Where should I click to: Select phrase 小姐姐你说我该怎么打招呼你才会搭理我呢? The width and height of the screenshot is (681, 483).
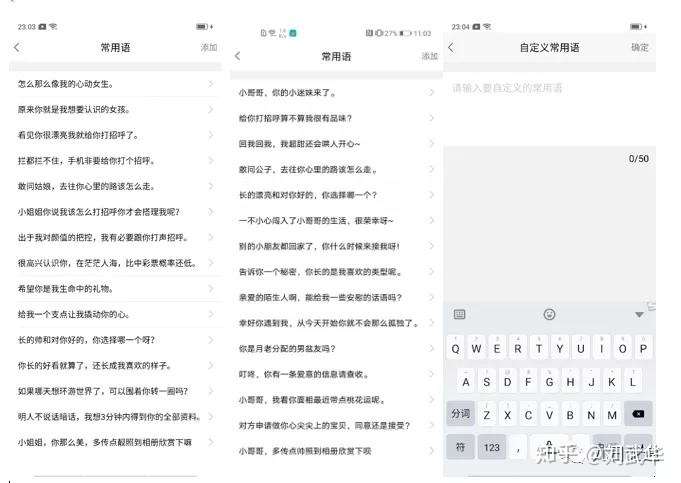tap(99, 212)
